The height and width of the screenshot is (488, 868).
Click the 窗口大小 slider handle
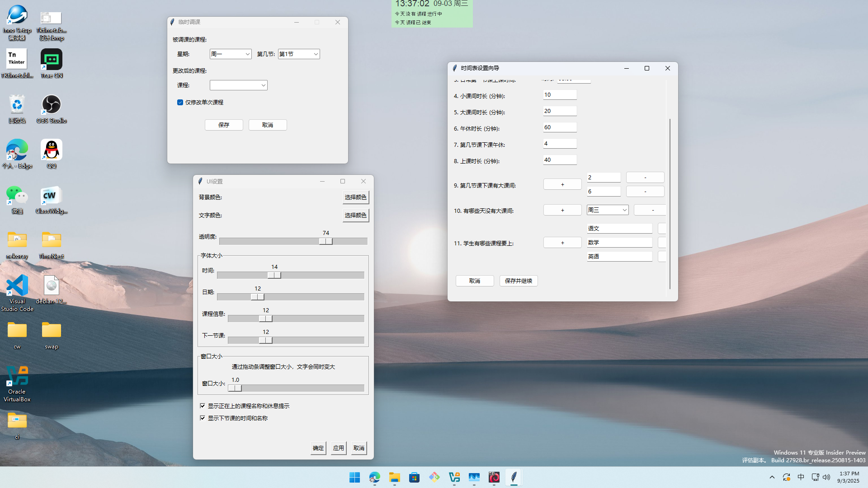click(x=235, y=389)
